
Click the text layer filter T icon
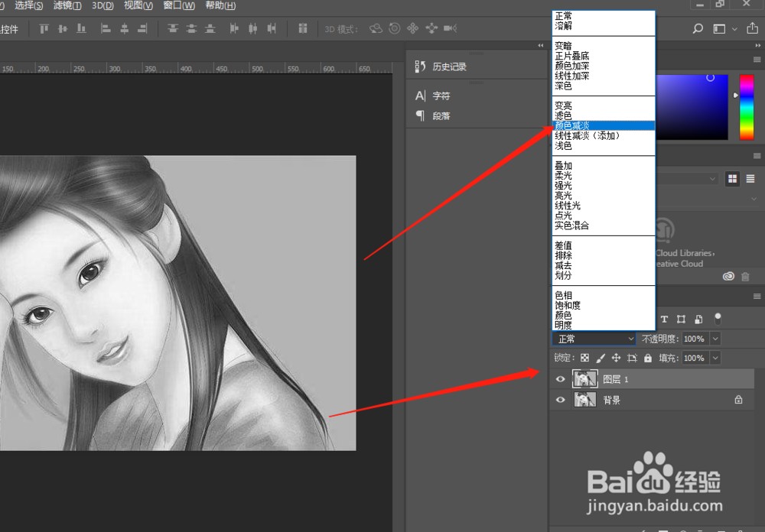tap(664, 320)
